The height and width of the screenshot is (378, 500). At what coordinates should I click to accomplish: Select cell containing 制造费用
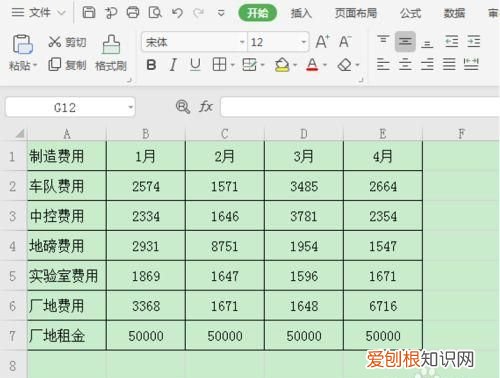tap(67, 156)
